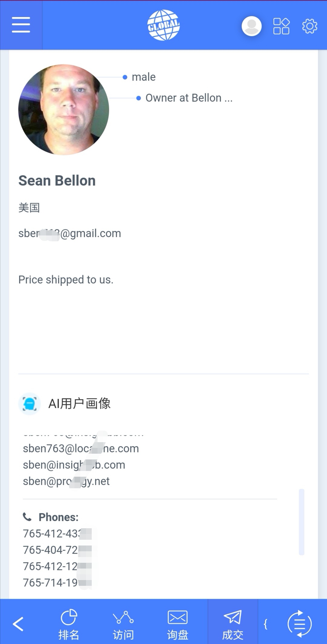The width and height of the screenshot is (327, 644).
Task: View the round profile photo
Action: (64, 110)
